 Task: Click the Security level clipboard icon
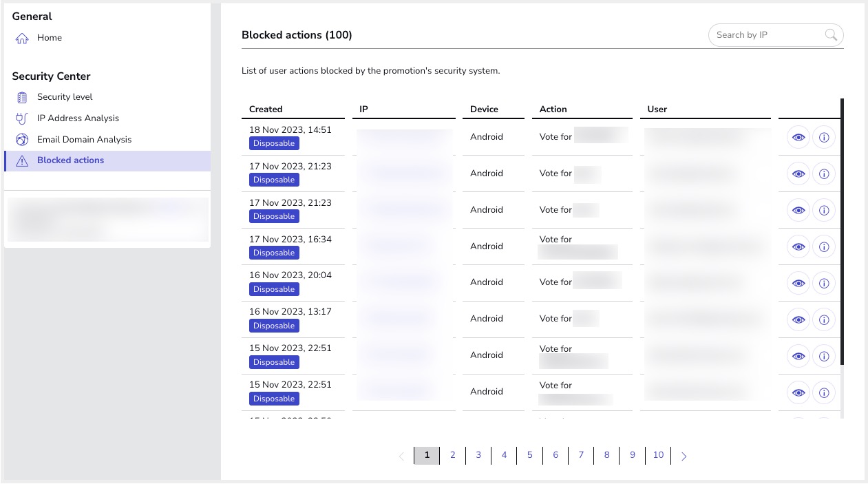click(x=22, y=98)
